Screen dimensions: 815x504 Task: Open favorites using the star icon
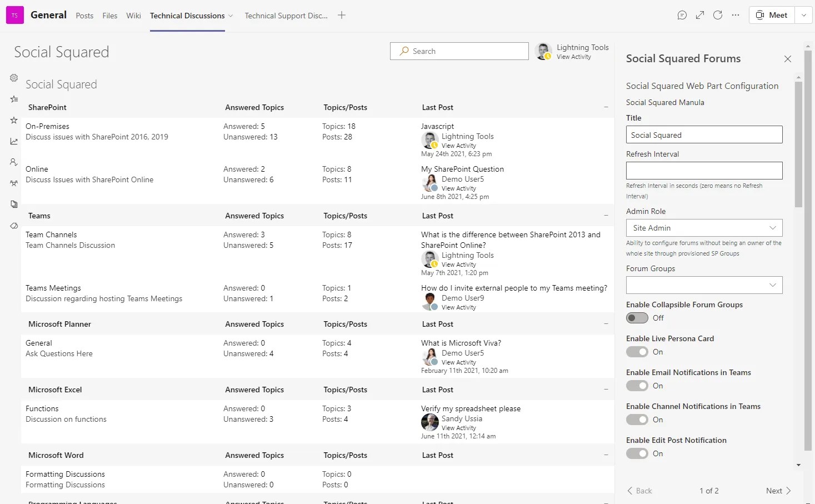(14, 120)
